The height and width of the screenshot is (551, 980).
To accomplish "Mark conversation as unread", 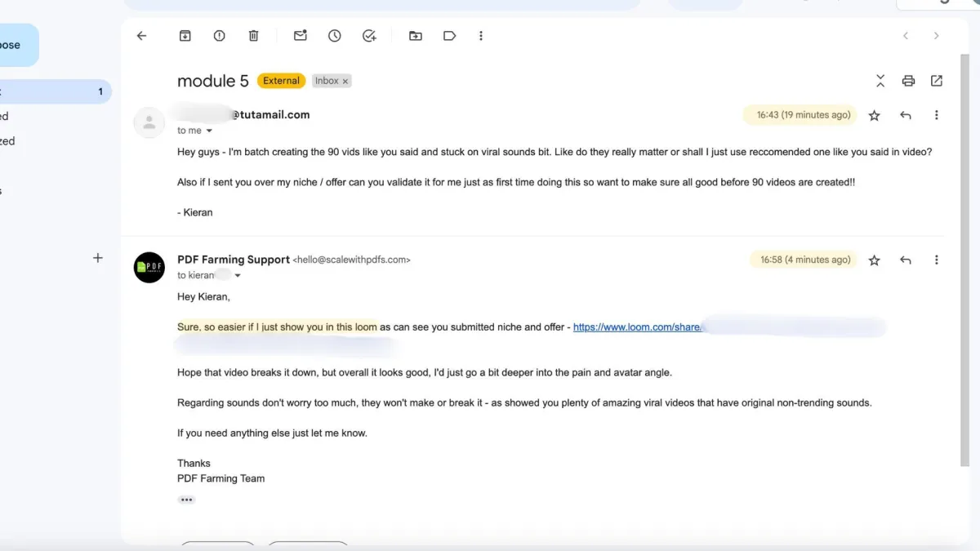I will point(301,36).
